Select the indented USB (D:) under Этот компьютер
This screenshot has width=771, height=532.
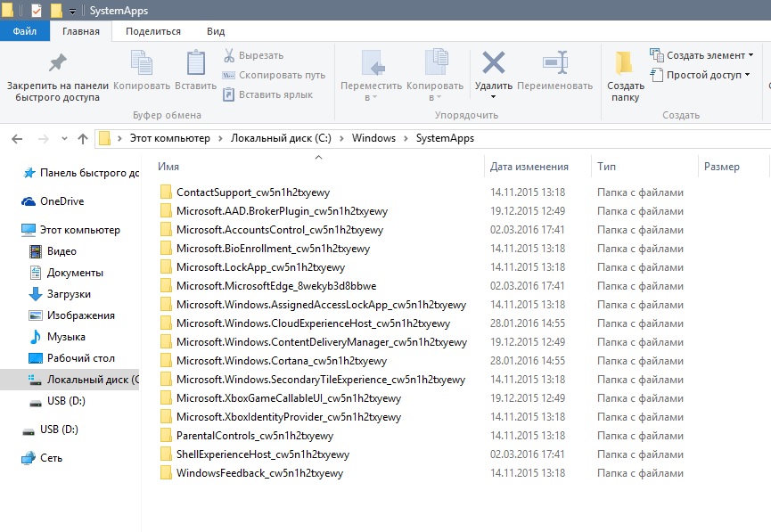point(57,401)
